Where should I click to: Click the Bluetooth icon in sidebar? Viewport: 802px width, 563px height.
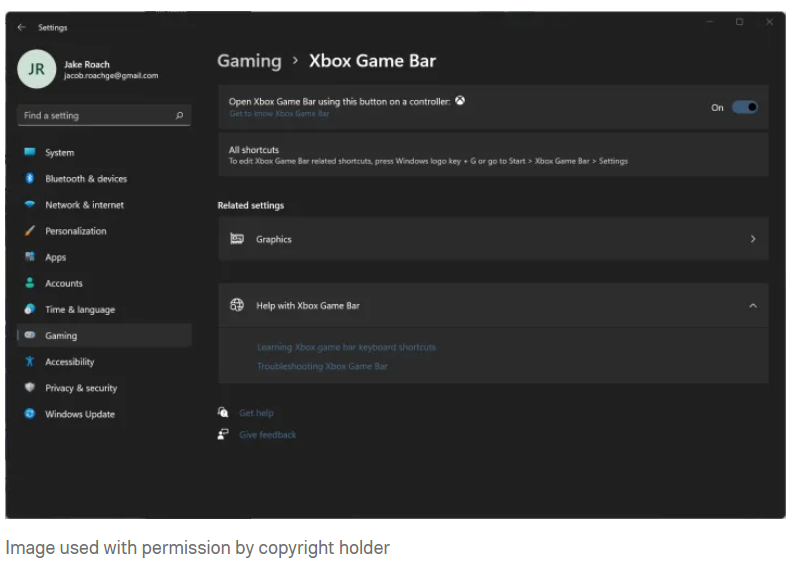click(30, 178)
